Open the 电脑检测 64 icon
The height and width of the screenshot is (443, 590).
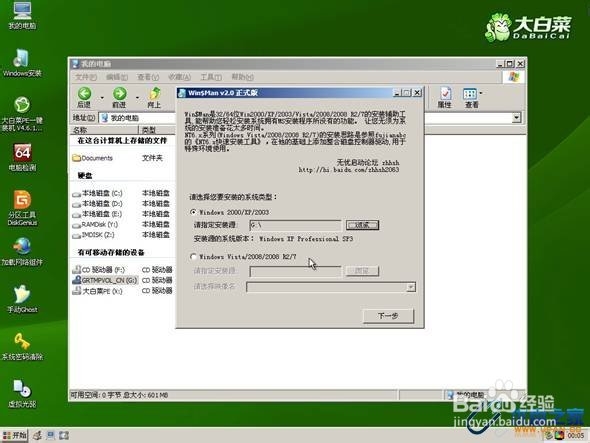click(22, 157)
